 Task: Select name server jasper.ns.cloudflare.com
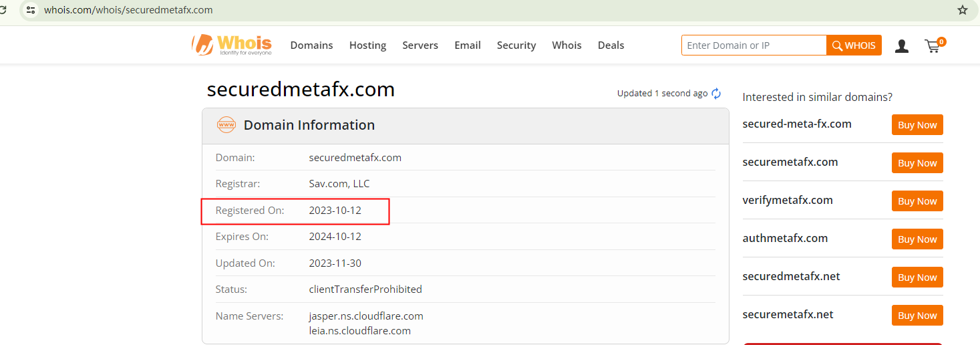[366, 316]
